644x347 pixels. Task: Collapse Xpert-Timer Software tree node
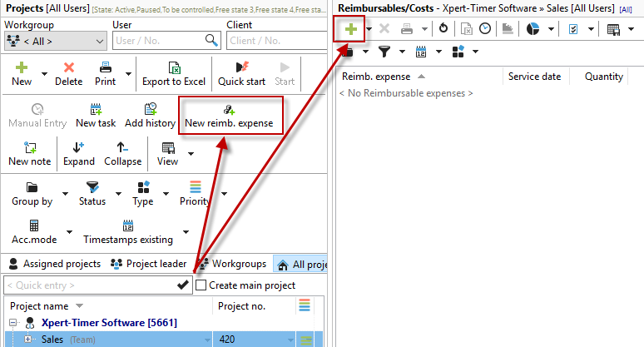click(x=14, y=323)
